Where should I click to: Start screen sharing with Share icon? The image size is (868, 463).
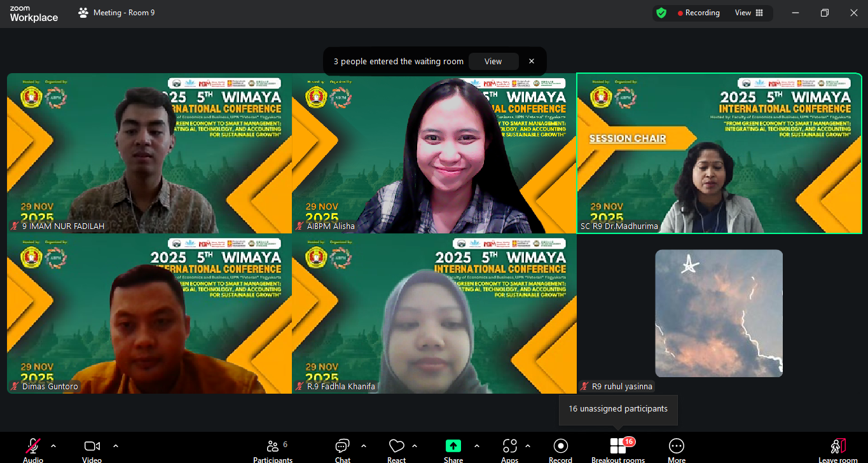[x=453, y=446]
